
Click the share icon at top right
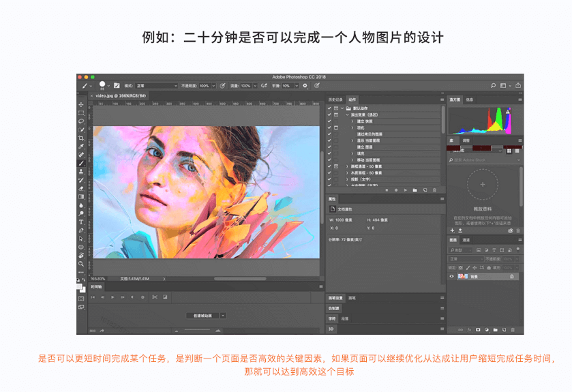click(518, 86)
